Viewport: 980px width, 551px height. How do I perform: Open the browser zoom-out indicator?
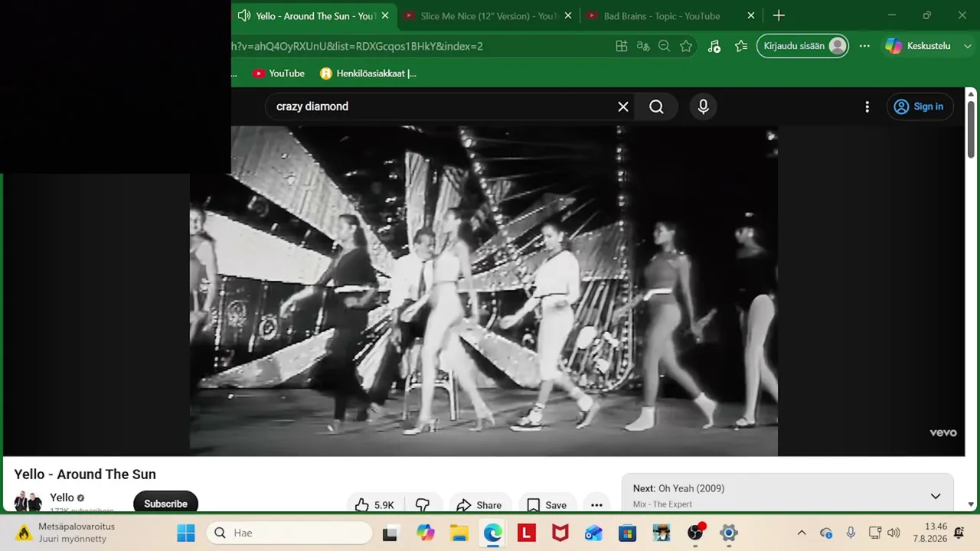pos(665,46)
